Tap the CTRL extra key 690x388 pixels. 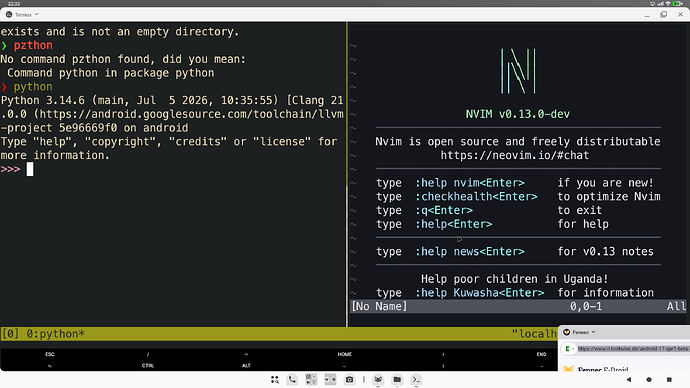(x=148, y=366)
